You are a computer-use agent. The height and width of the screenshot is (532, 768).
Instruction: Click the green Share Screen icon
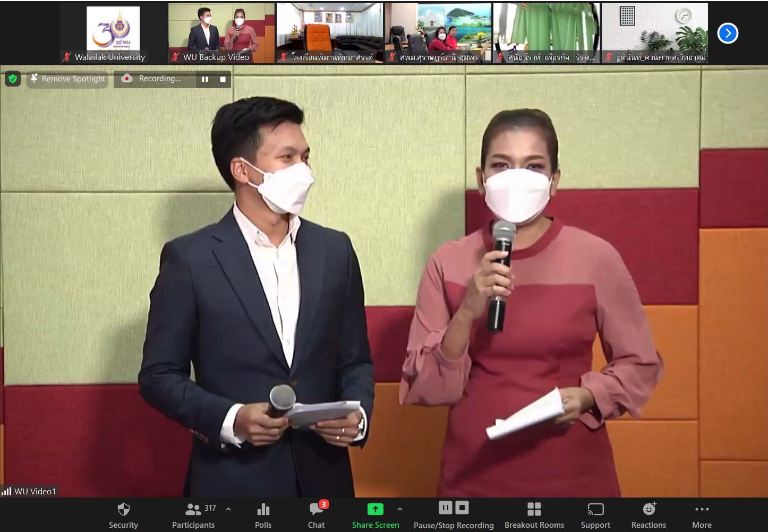[375, 509]
